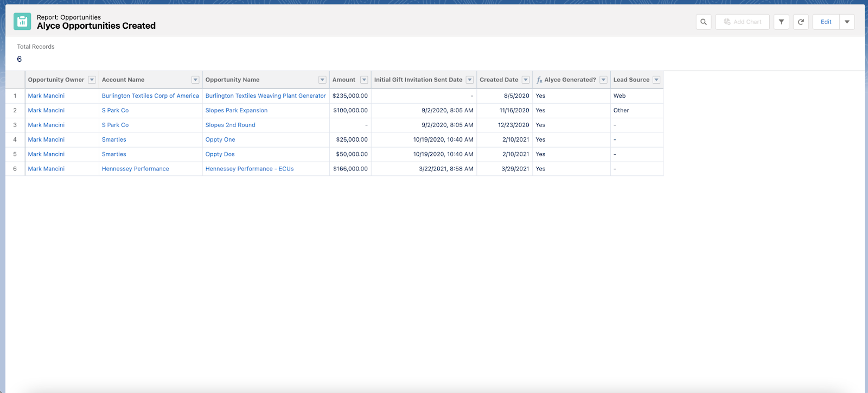The image size is (868, 393).
Task: Refresh the report with the reload icon
Action: (x=801, y=22)
